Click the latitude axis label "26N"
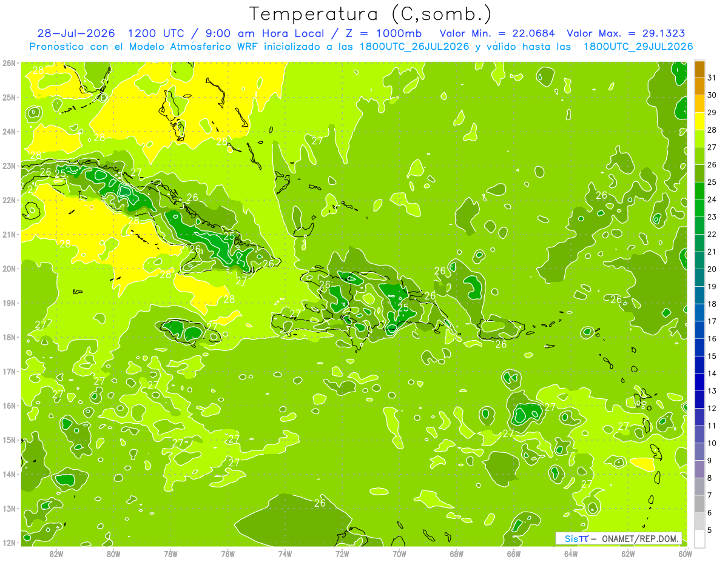This screenshot has width=728, height=562. (8, 63)
